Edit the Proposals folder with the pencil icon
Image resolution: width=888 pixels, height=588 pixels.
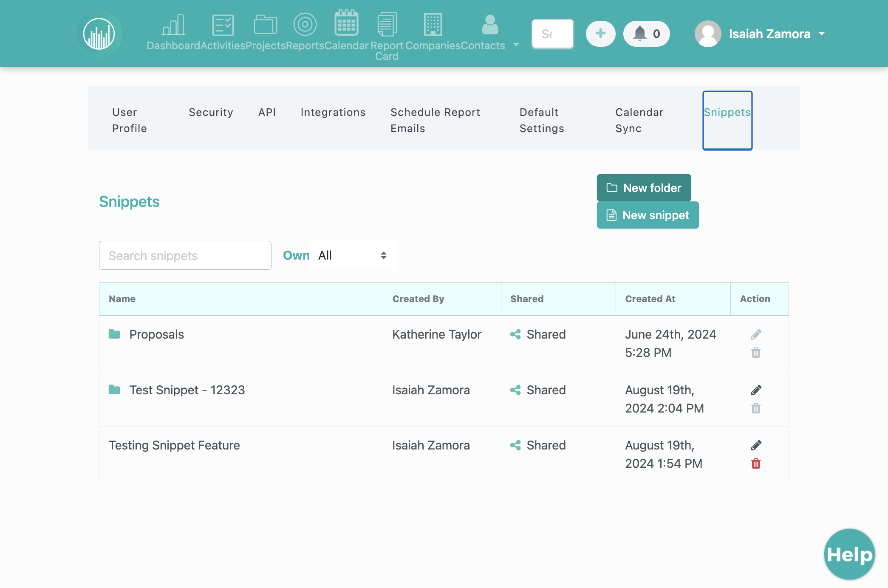[x=756, y=334]
